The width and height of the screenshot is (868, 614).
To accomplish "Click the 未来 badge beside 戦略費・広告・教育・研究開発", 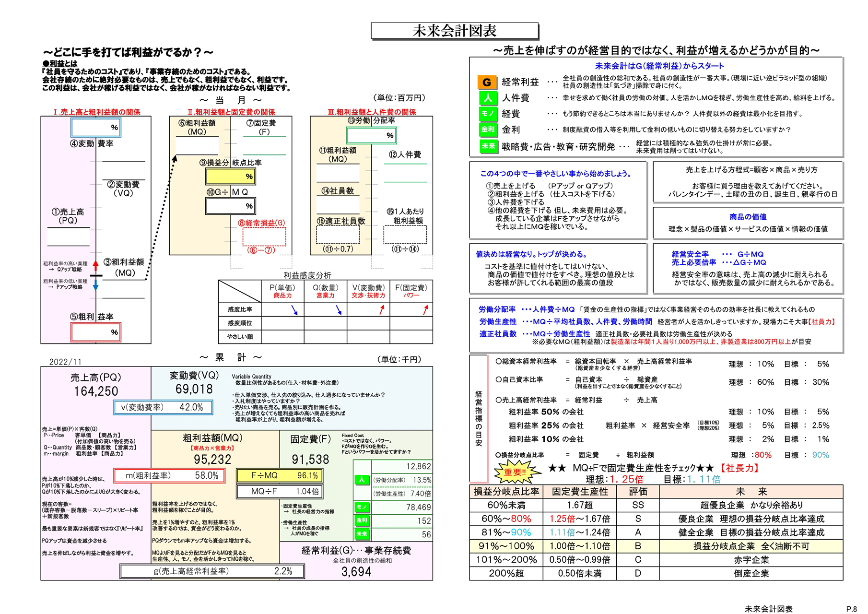I will pyautogui.click(x=488, y=146).
